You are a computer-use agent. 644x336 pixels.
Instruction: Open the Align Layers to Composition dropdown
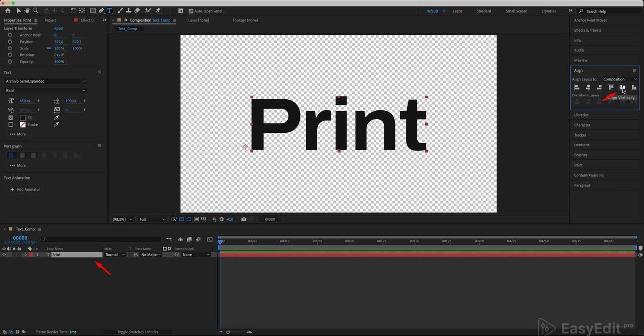(620, 79)
